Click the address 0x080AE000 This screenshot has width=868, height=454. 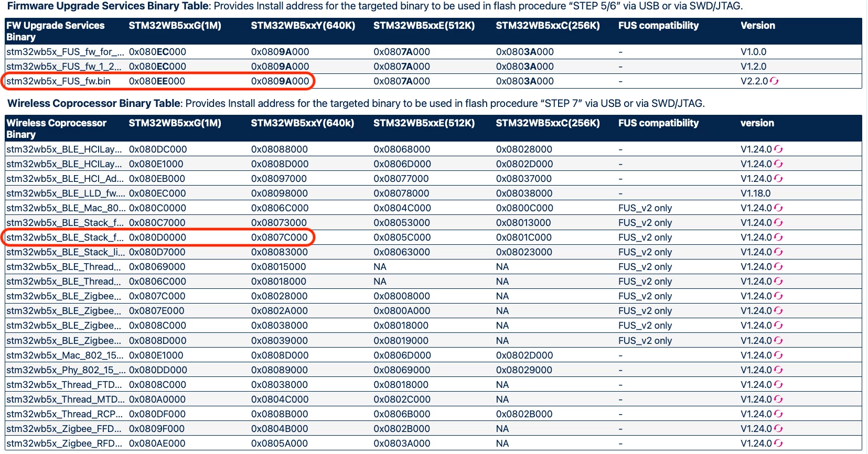[157, 443]
